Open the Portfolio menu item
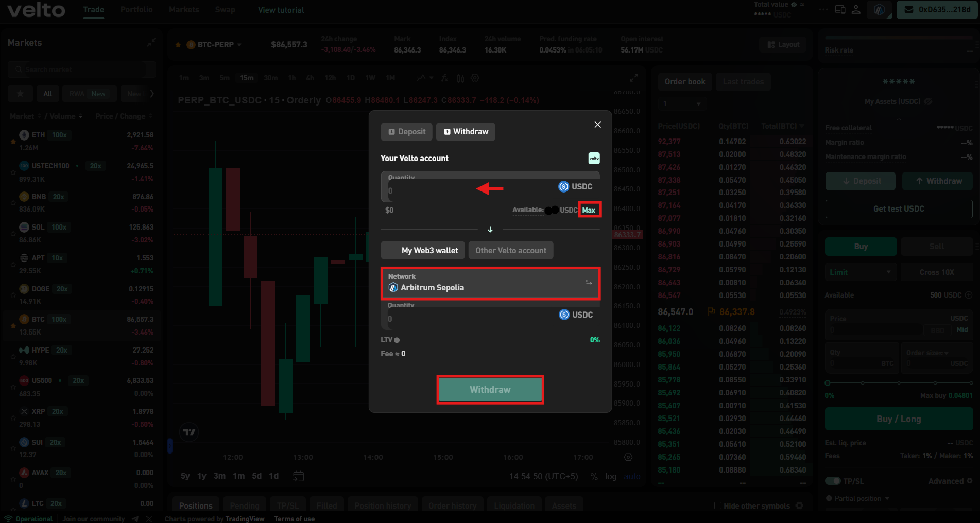Screen dimensions: 980x523 (x=136, y=9)
